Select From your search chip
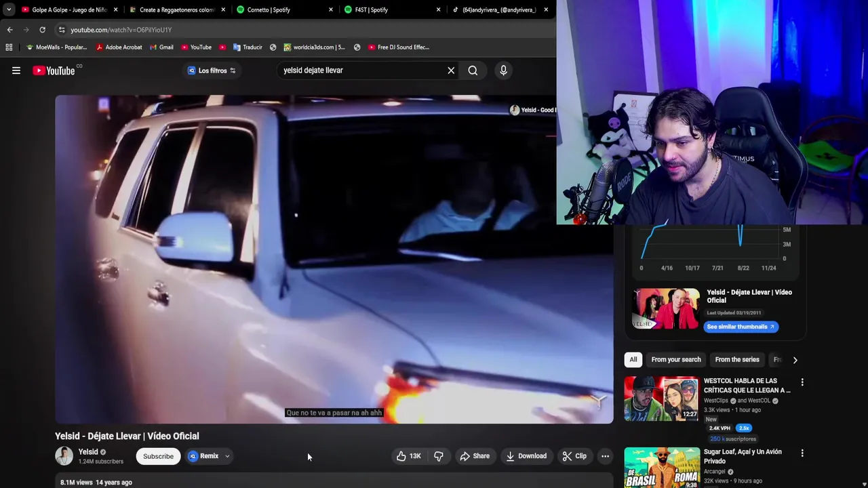This screenshot has width=868, height=488. point(676,360)
